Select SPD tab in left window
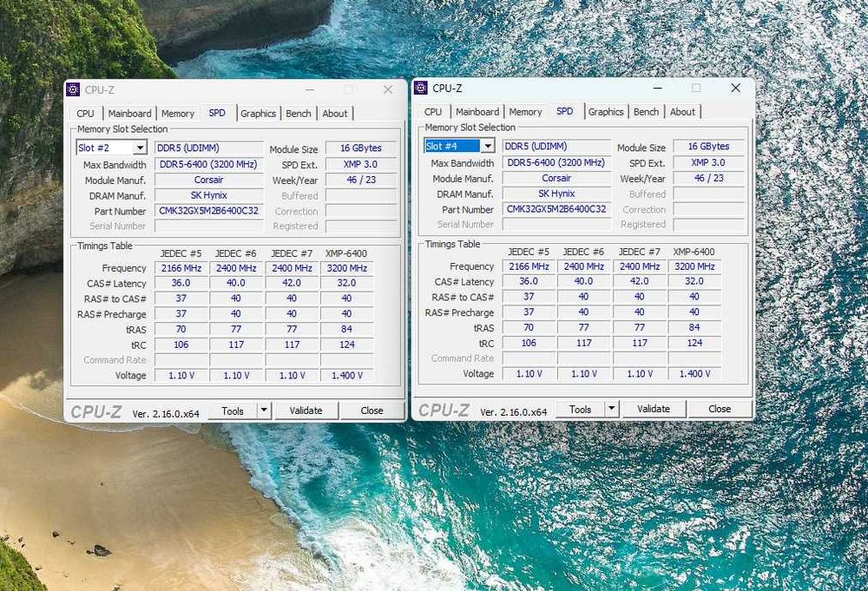The width and height of the screenshot is (868, 591). [x=217, y=113]
